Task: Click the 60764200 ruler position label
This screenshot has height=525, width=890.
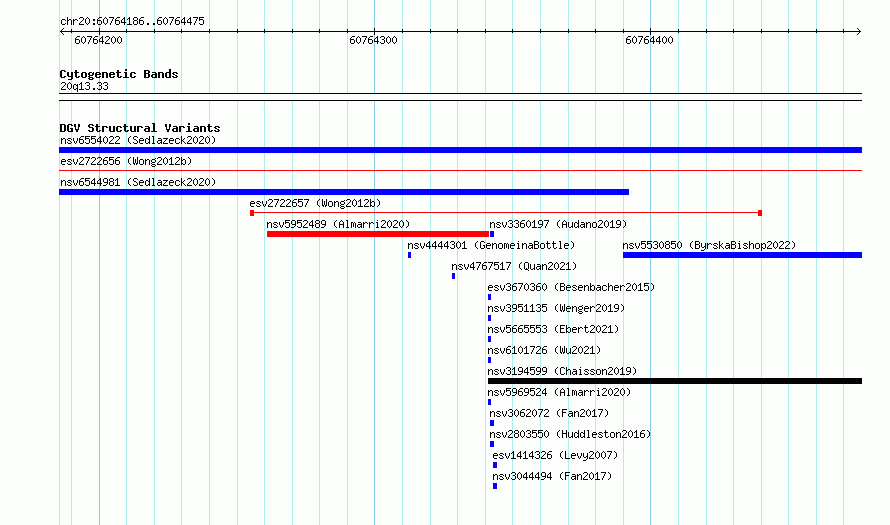Action: [98, 40]
